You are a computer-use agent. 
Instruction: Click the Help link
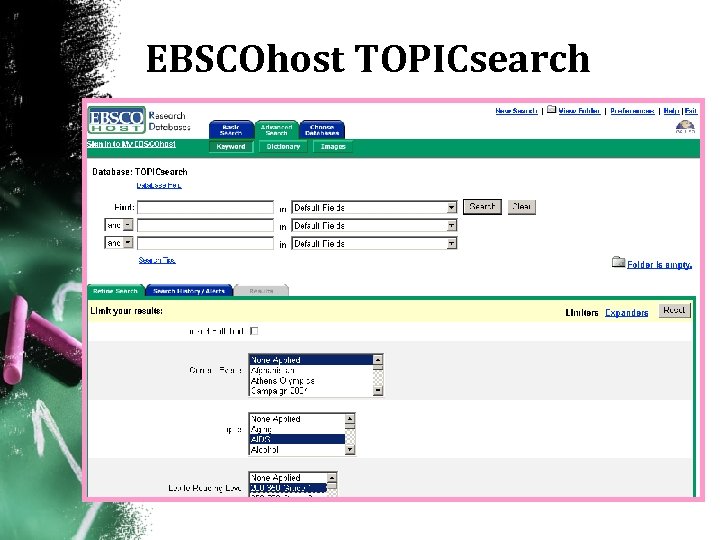(x=671, y=111)
